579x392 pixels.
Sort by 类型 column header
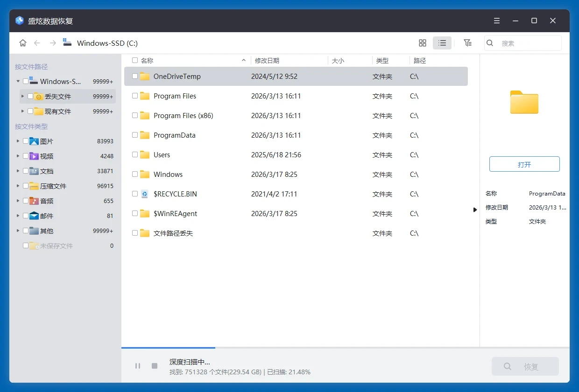coord(382,61)
